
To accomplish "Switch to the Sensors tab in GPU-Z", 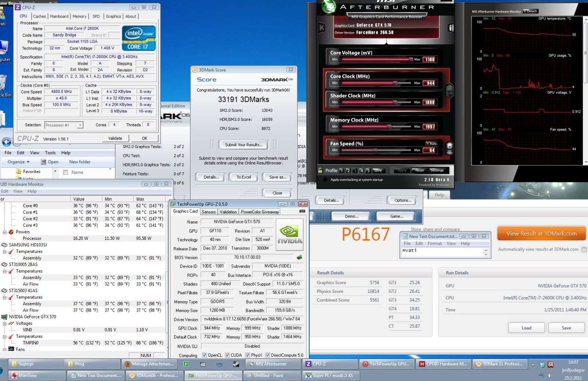I will (x=209, y=212).
